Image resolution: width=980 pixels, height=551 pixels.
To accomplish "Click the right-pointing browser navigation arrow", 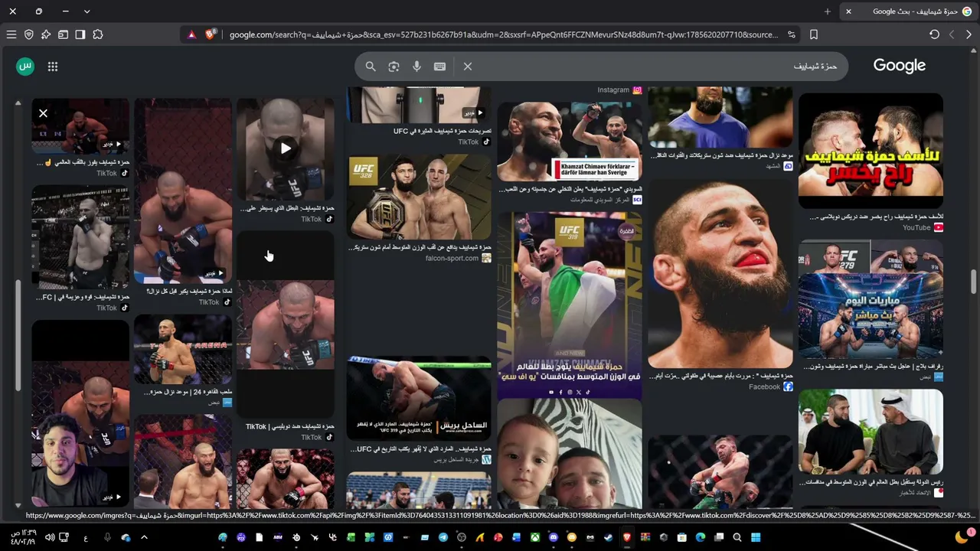I will tap(969, 34).
